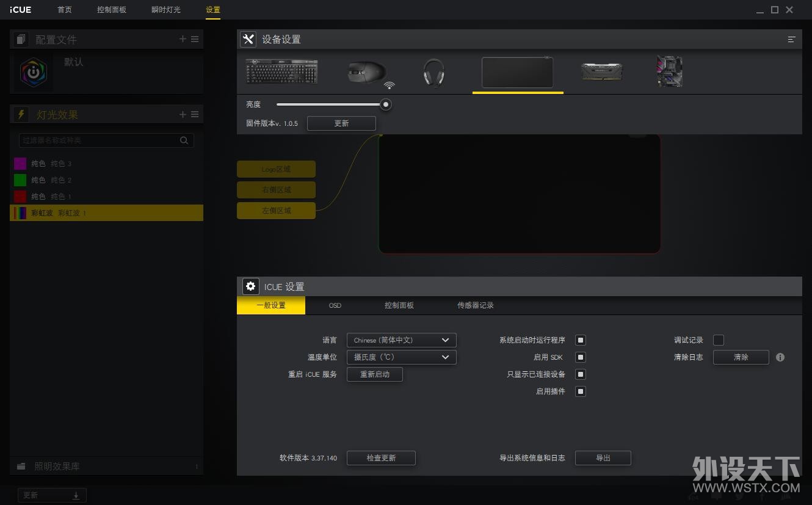Switch to 一般设置 tab
Screen dimensions: 812x505
pos(271,305)
